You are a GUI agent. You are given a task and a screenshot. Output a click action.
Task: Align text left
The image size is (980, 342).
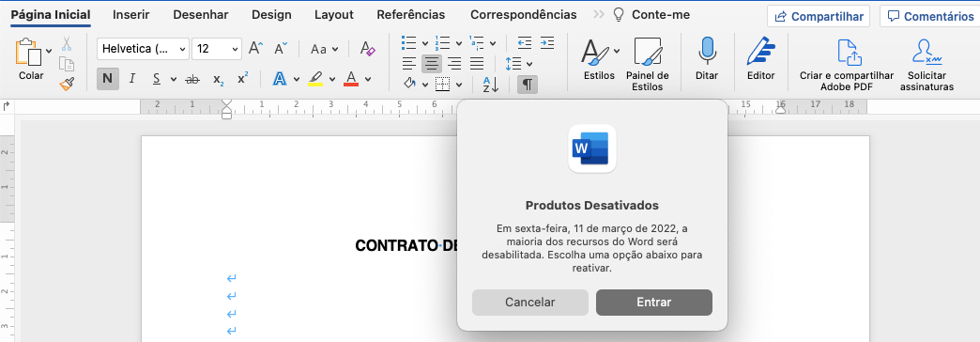tap(409, 63)
